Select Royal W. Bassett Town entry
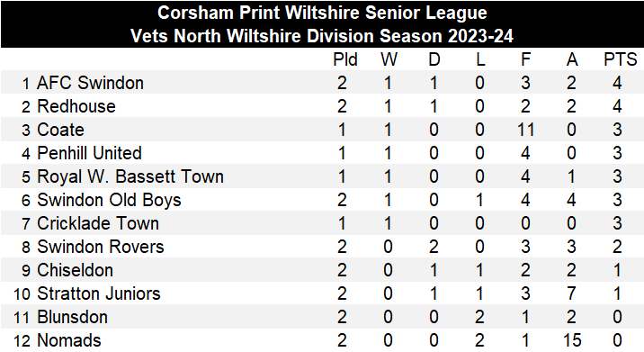Screen dimensions: 644x352 [x=130, y=176]
